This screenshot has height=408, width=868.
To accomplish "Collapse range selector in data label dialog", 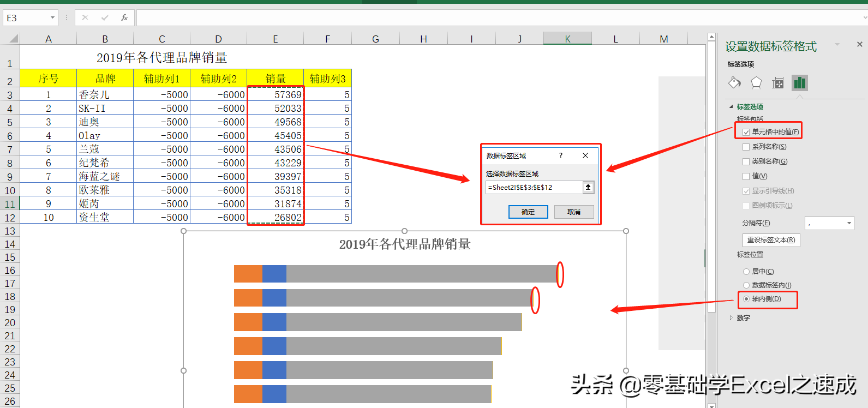I will pos(588,187).
